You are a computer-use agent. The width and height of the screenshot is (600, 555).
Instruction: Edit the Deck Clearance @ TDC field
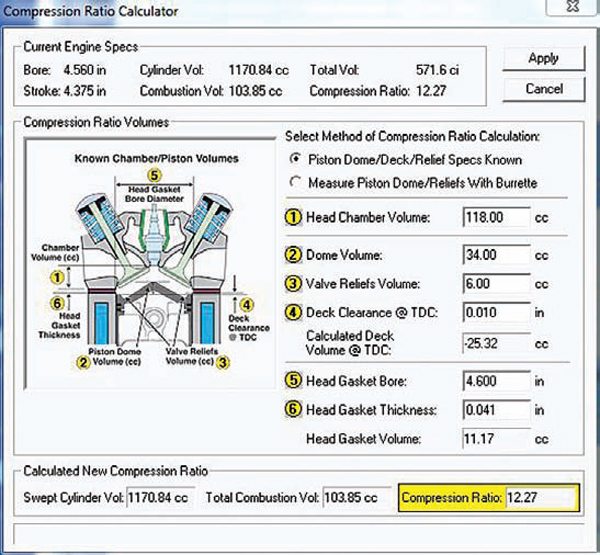(496, 313)
